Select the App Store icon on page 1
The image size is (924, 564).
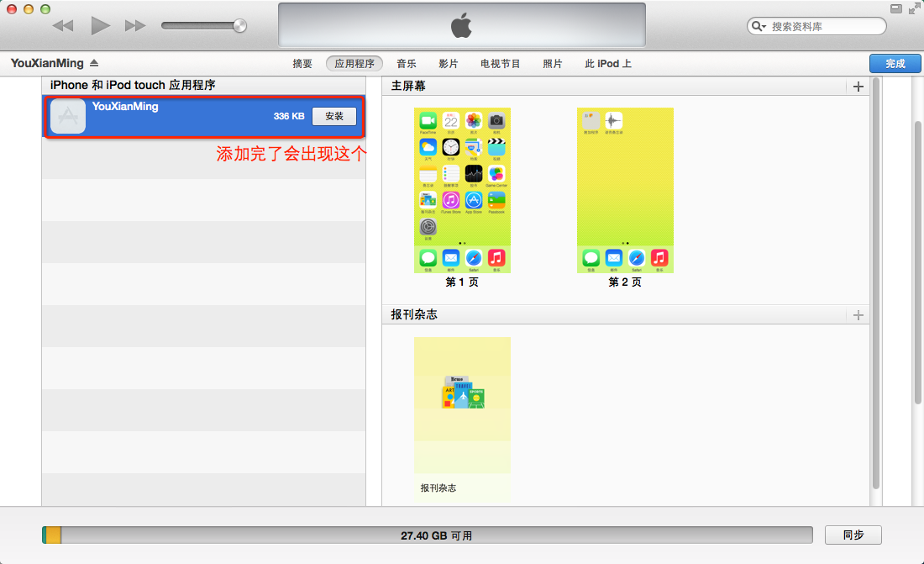[473, 200]
